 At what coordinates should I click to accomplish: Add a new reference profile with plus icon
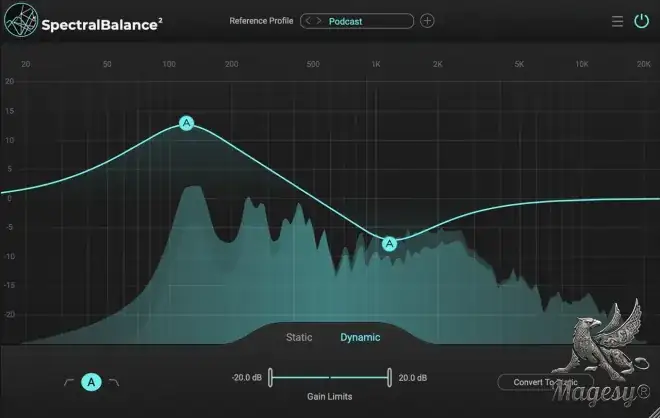427,21
